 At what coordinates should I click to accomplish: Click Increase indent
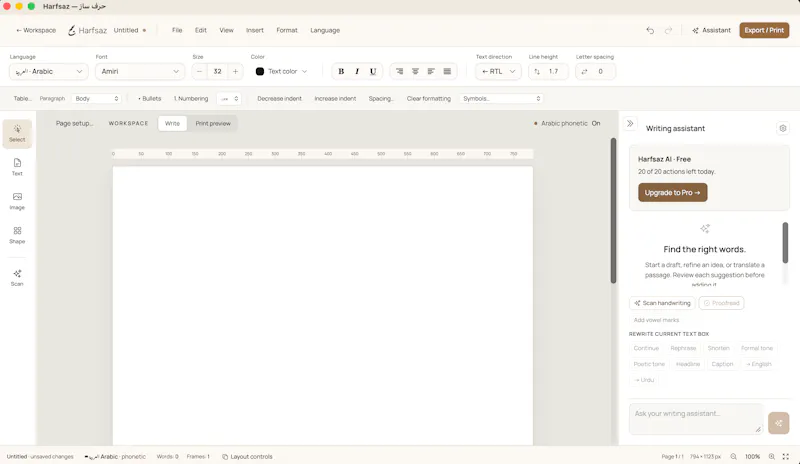pyautogui.click(x=335, y=99)
